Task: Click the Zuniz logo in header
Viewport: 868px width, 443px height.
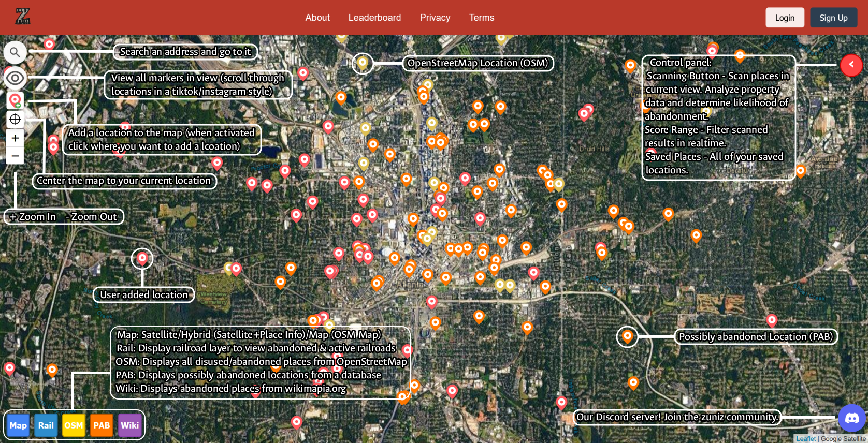Action: point(23,17)
